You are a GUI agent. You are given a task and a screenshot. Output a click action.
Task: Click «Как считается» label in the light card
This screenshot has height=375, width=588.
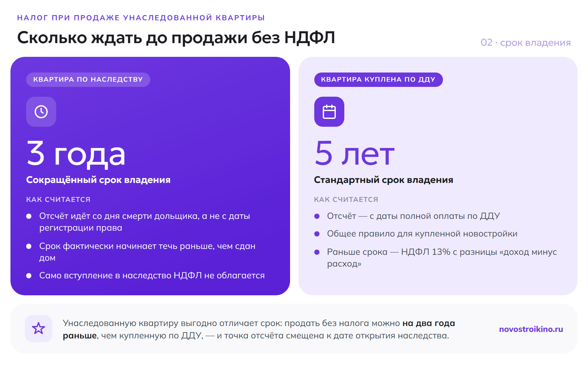click(x=346, y=200)
